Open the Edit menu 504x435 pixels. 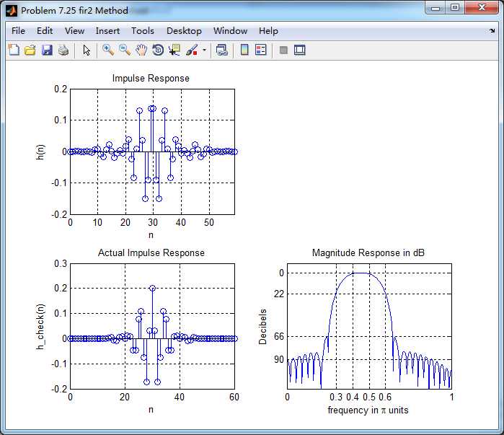(45, 31)
